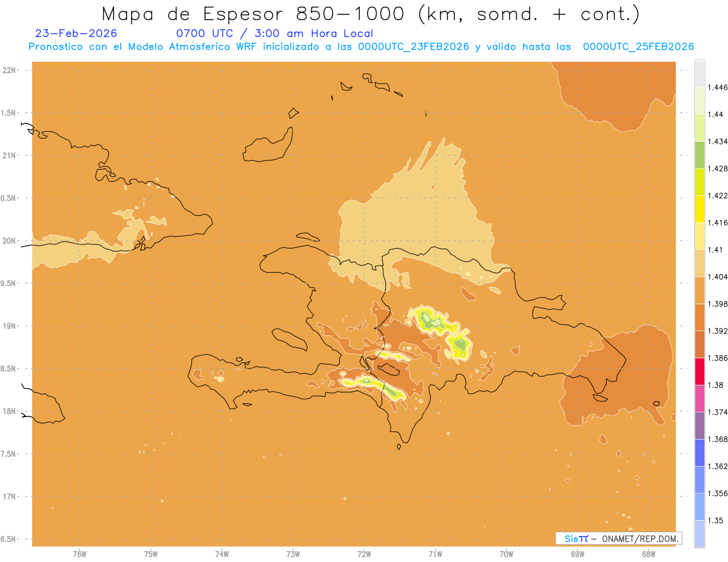728x562 pixels.
Task: Click the latitude label "7.5N"
Action: [x=8, y=454]
